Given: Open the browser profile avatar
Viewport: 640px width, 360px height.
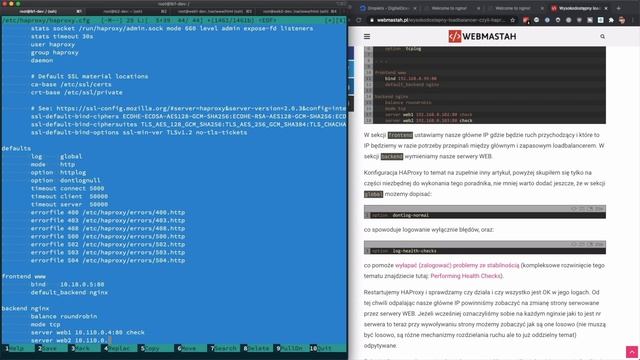Looking at the screenshot, I should click(x=622, y=20).
